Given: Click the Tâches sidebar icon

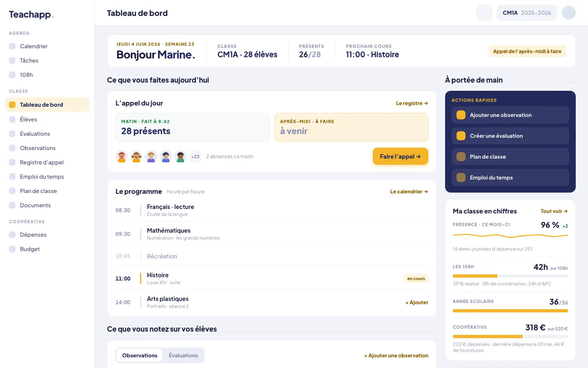Looking at the screenshot, I should pyautogui.click(x=12, y=61).
